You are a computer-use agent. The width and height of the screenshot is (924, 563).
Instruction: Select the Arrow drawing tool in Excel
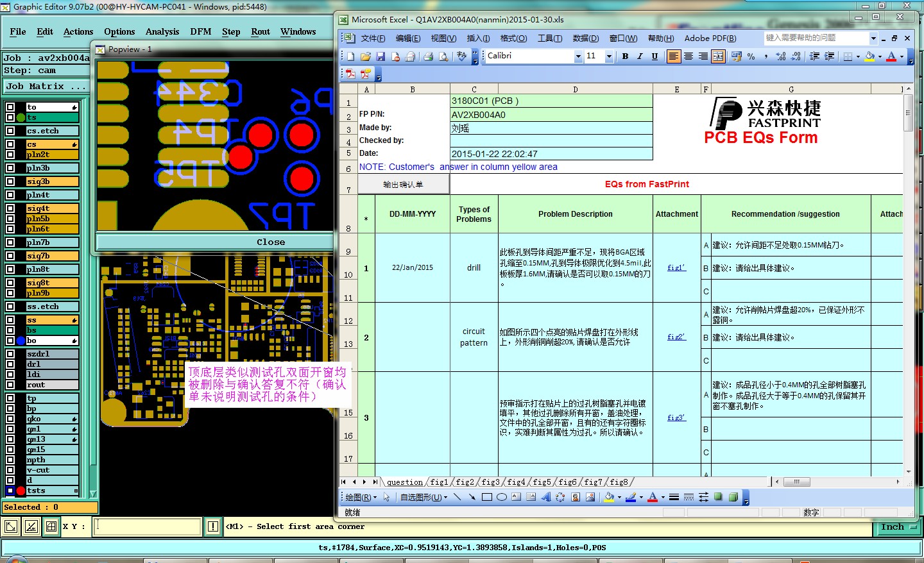click(x=472, y=497)
